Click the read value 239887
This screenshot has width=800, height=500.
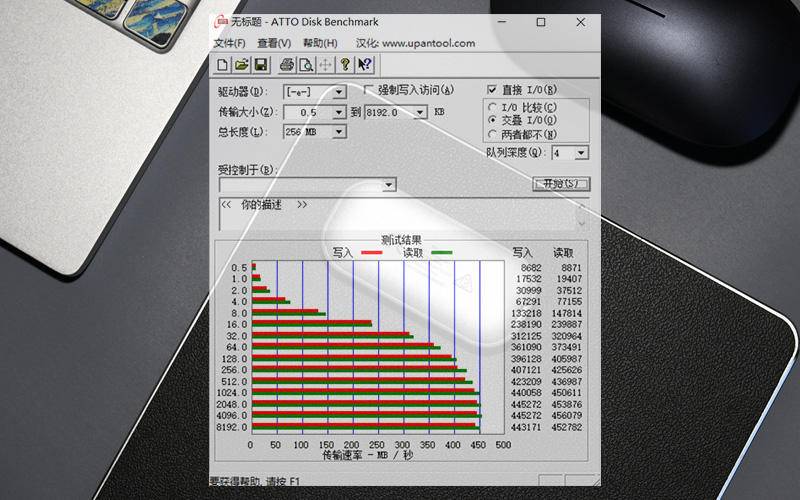[566, 324]
